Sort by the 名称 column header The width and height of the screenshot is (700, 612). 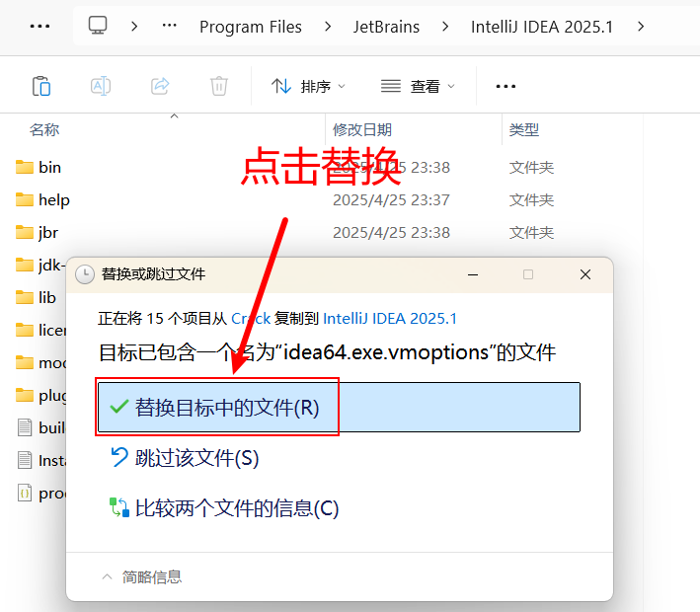(44, 130)
